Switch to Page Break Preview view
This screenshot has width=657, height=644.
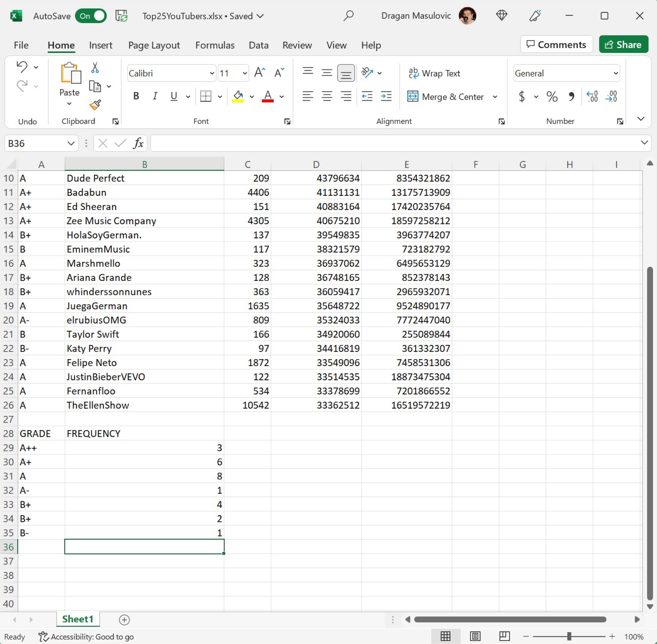tap(504, 636)
